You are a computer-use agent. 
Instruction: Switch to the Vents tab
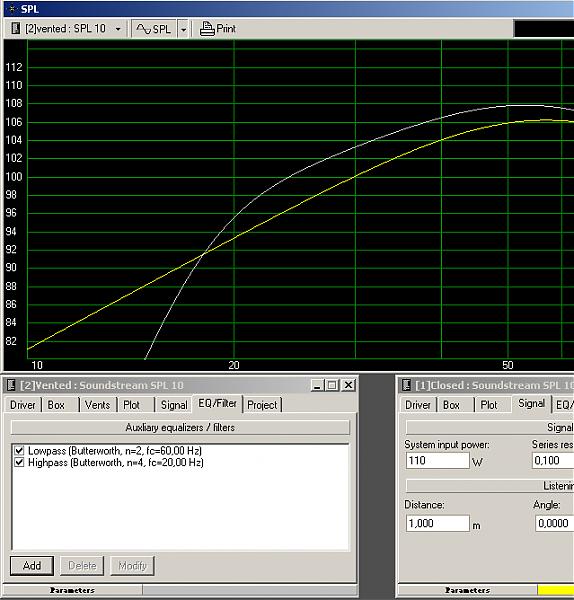(97, 405)
